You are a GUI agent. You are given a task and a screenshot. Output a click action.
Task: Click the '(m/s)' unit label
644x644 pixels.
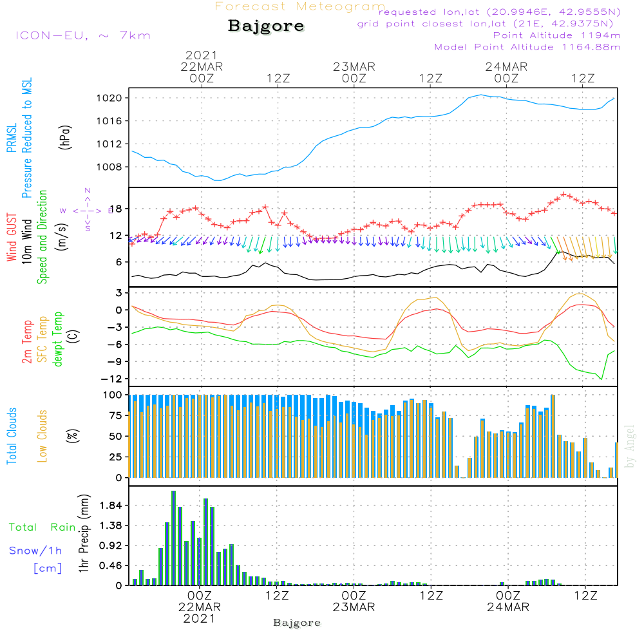pos(62,237)
